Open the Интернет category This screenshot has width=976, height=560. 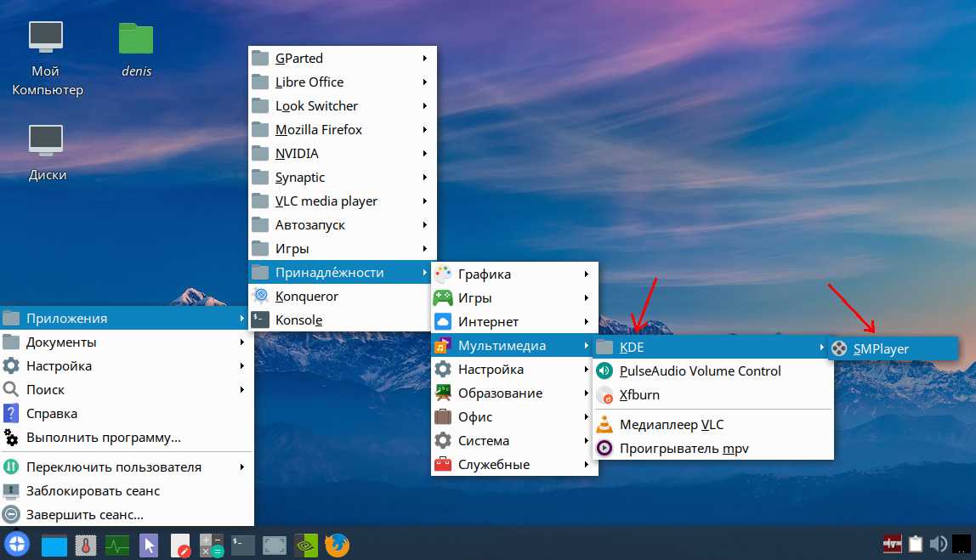click(514, 322)
